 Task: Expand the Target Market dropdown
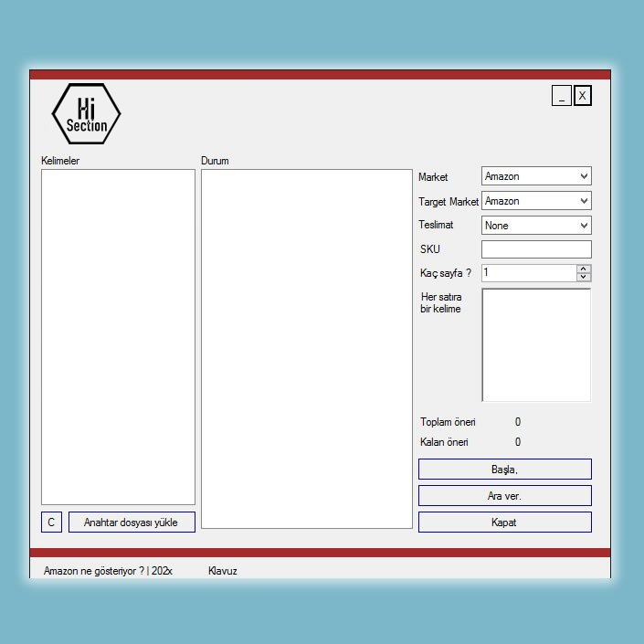click(536, 201)
